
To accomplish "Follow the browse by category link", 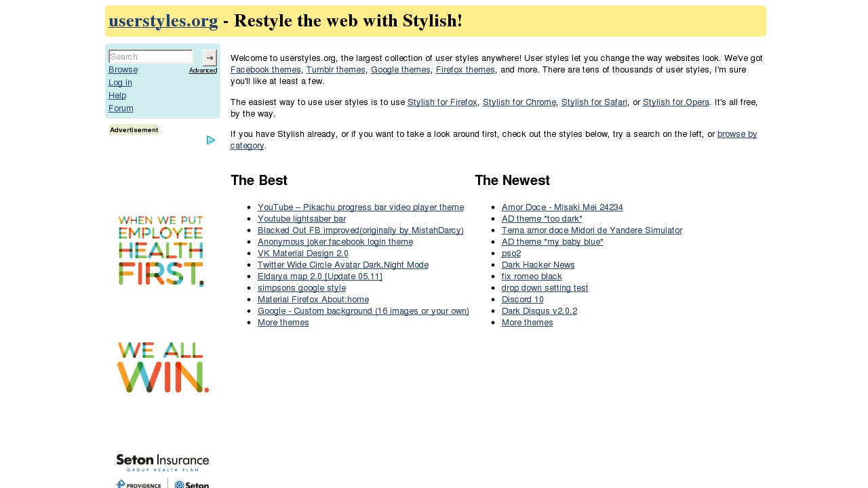I will point(737,134).
